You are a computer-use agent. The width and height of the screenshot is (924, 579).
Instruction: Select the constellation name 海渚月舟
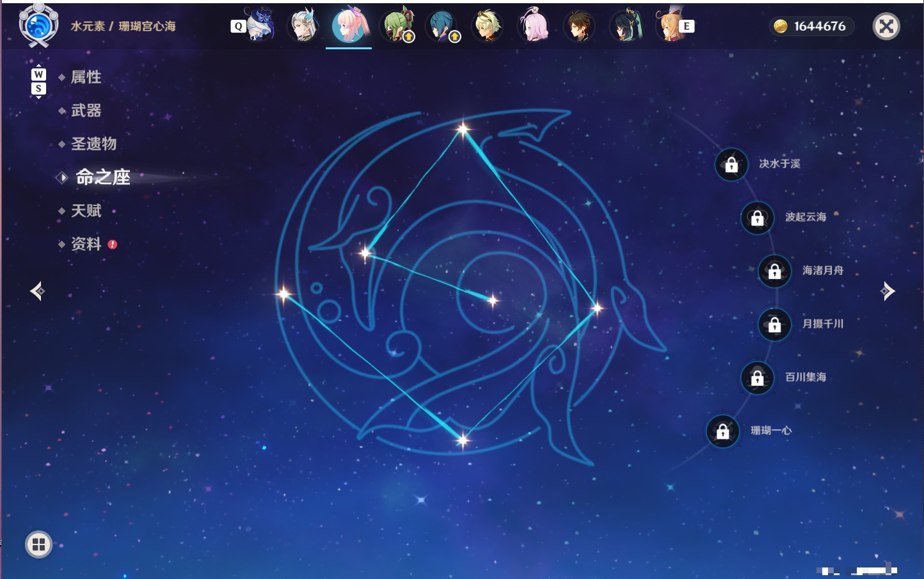coord(823,271)
